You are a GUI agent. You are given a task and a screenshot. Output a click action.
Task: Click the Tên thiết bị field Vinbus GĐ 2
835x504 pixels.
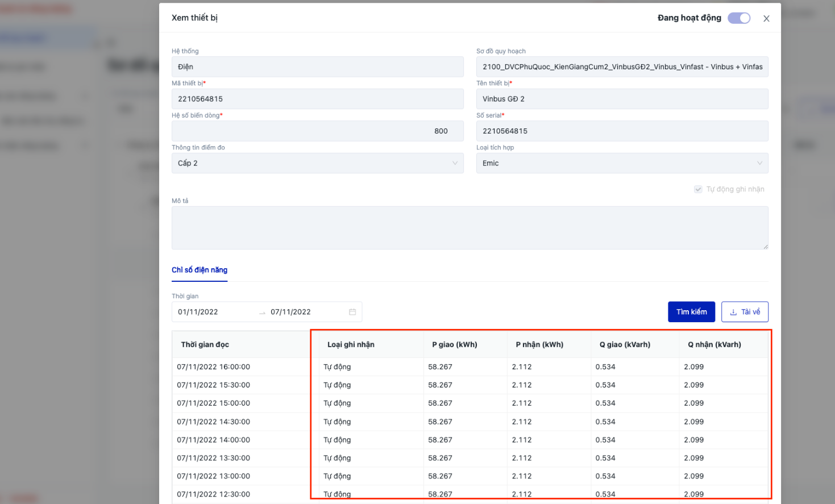point(622,99)
